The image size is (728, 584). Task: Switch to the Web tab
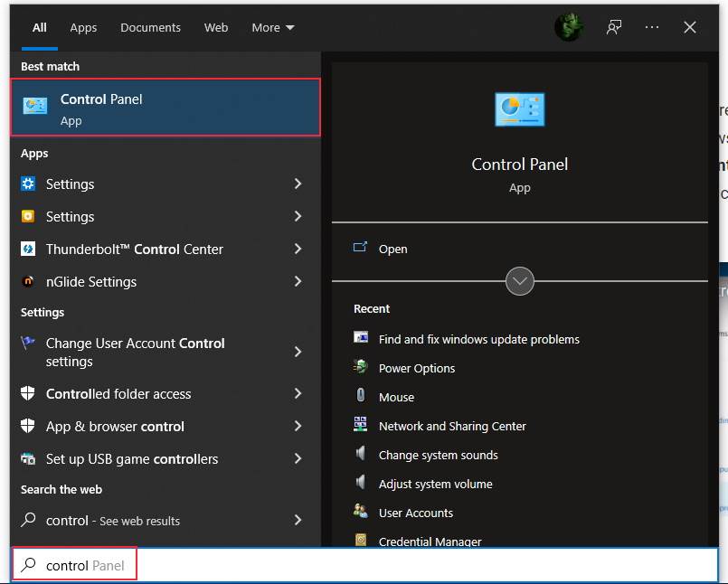pyautogui.click(x=216, y=28)
